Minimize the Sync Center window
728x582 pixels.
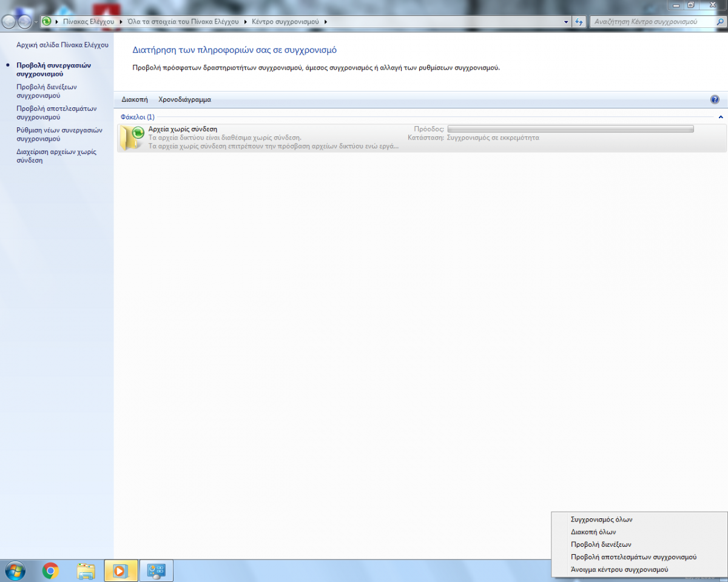tap(676, 4)
